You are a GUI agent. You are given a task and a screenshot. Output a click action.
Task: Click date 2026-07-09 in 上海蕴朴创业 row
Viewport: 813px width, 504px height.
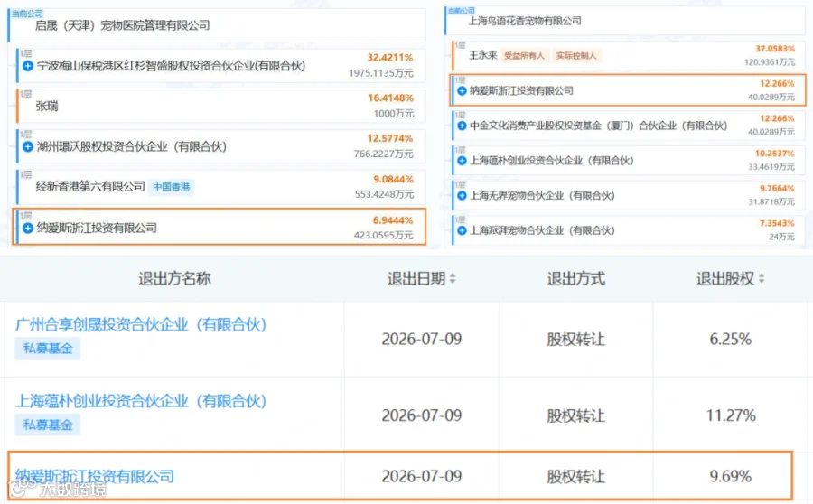422,415
